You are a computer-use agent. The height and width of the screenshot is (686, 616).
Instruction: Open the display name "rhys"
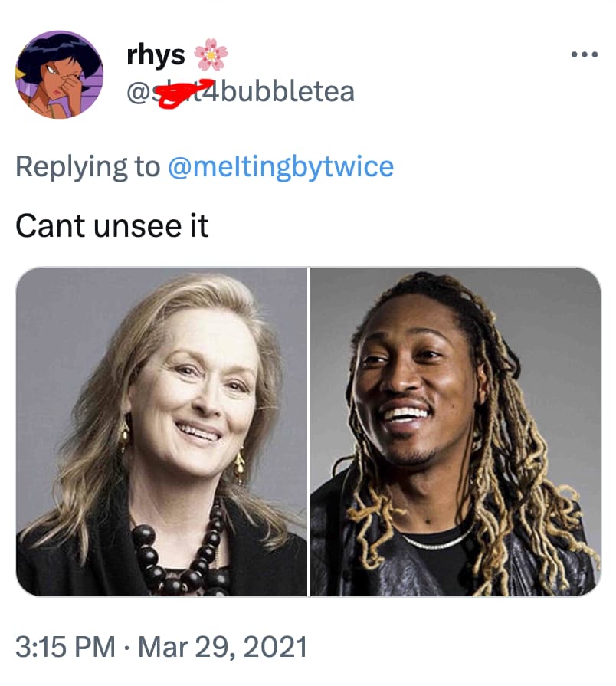156,55
